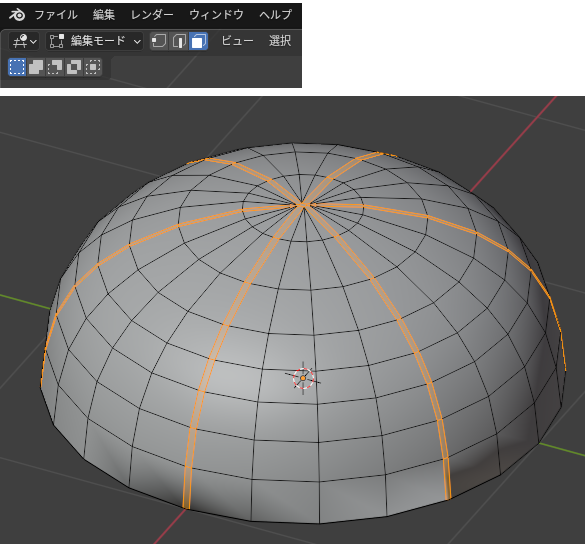Open the editor type selector icon
This screenshot has height=544, width=585.
click(20, 41)
